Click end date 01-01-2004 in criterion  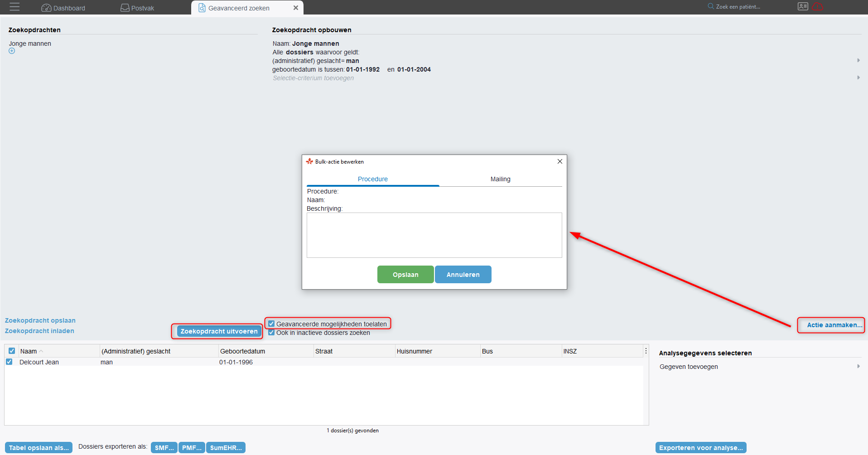(x=414, y=69)
